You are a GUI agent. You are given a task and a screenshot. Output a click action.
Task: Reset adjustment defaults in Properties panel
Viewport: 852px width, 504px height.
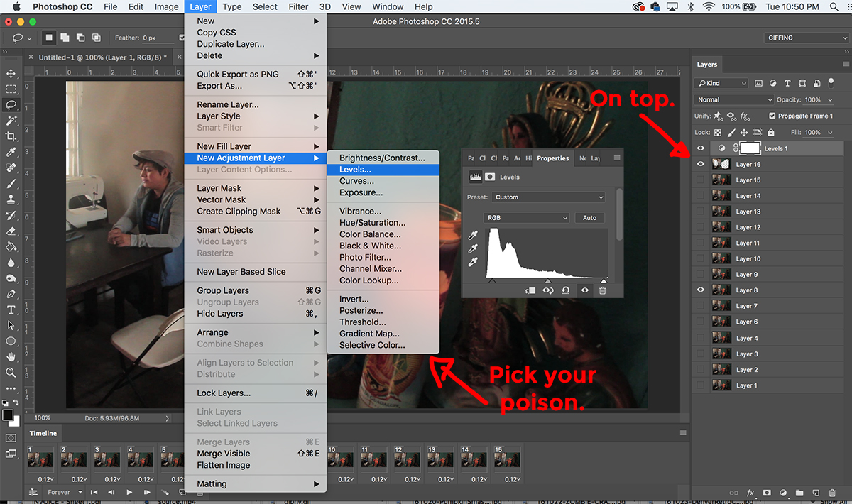566,290
